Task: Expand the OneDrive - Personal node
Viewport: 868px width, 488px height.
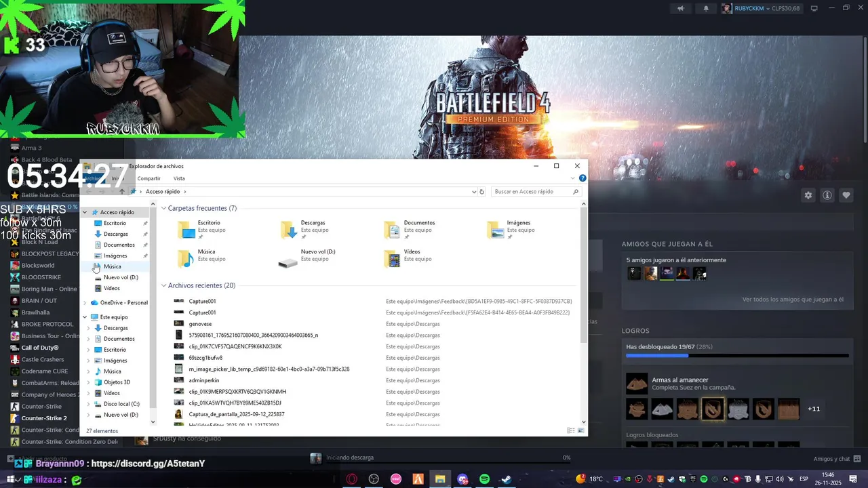Action: (x=85, y=303)
